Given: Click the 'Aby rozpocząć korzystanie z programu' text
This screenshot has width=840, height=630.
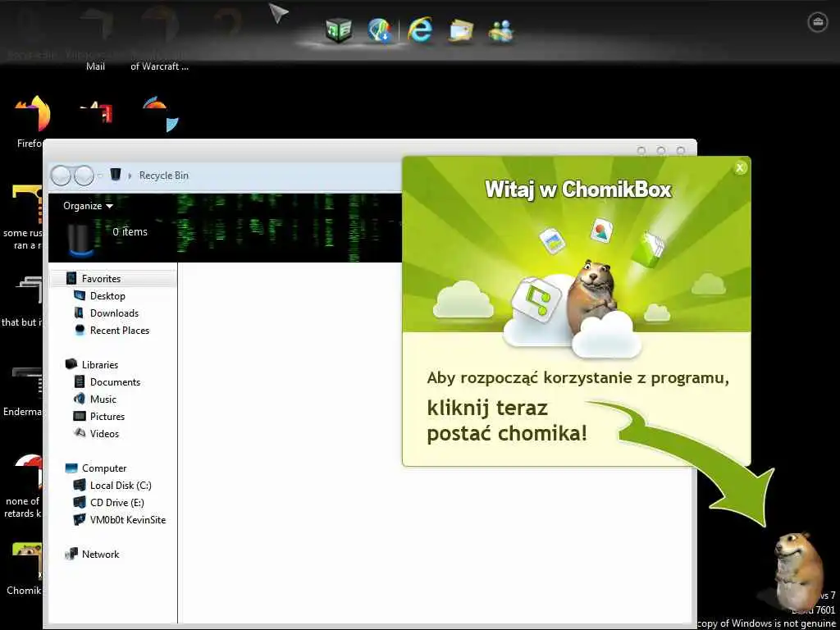Looking at the screenshot, I should point(578,378).
